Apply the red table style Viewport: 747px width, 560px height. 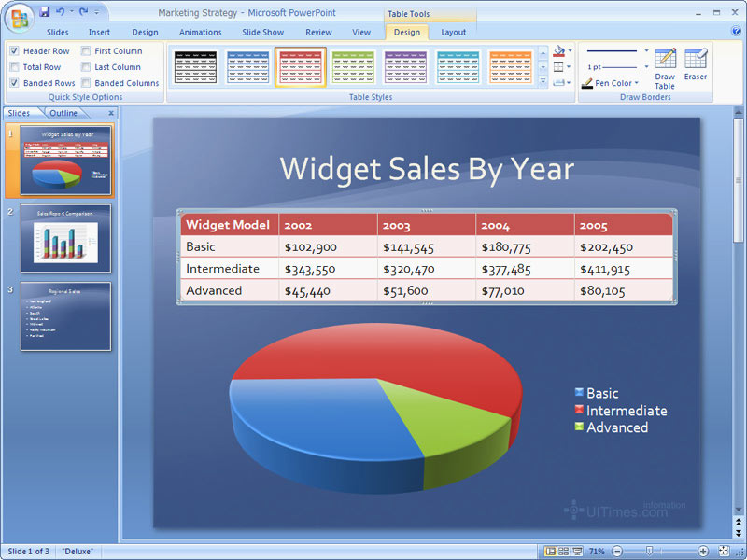pos(300,67)
